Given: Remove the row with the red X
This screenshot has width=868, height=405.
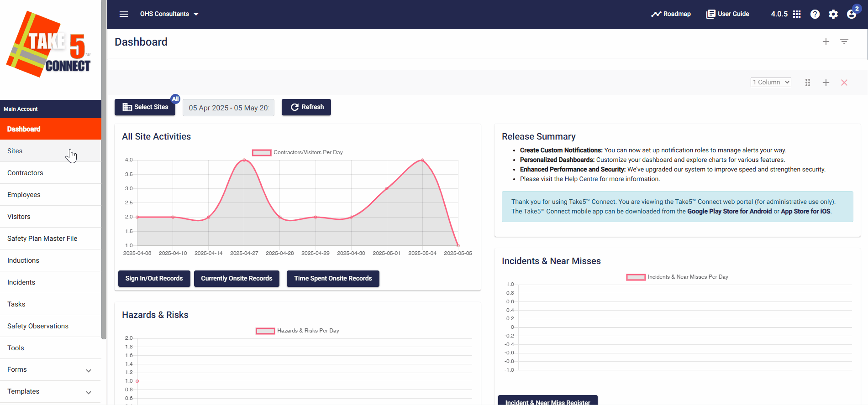Looking at the screenshot, I should pos(844,83).
